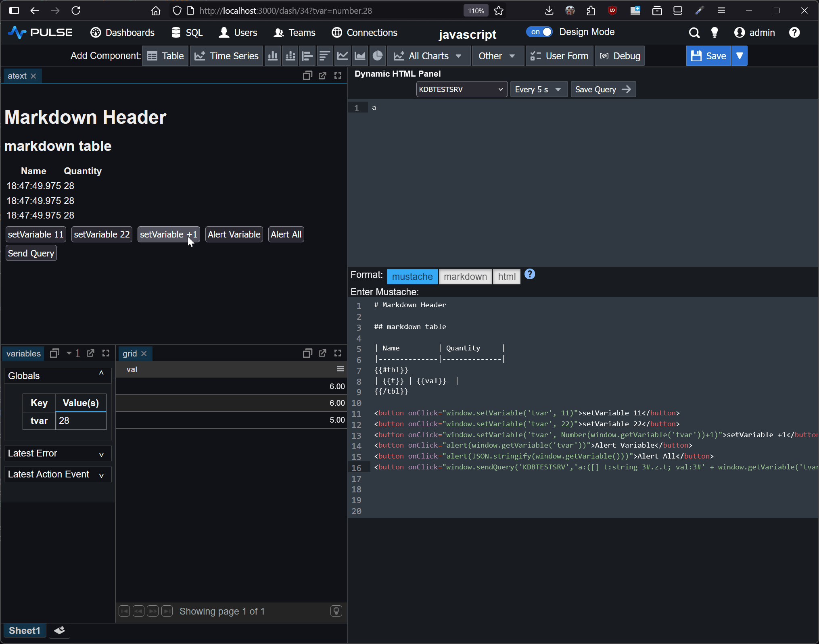819x644 pixels.
Task: Open the browser downloads icon
Action: [x=549, y=11]
